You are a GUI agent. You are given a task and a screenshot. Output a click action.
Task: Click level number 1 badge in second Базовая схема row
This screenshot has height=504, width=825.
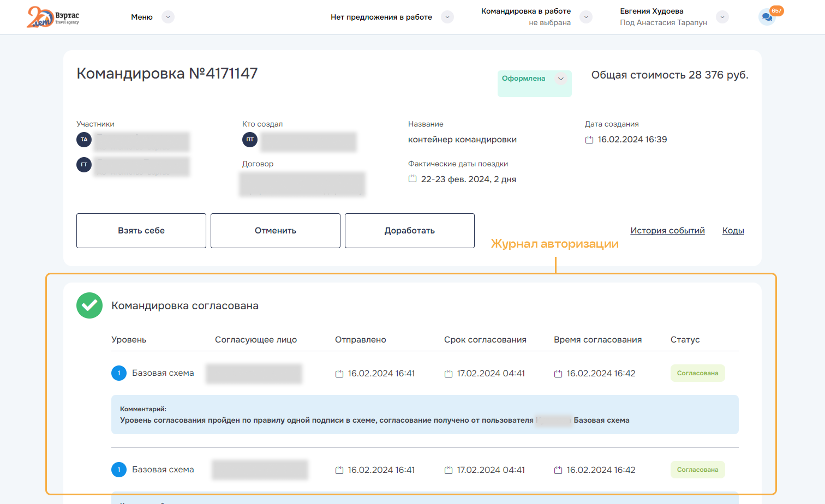(119, 470)
